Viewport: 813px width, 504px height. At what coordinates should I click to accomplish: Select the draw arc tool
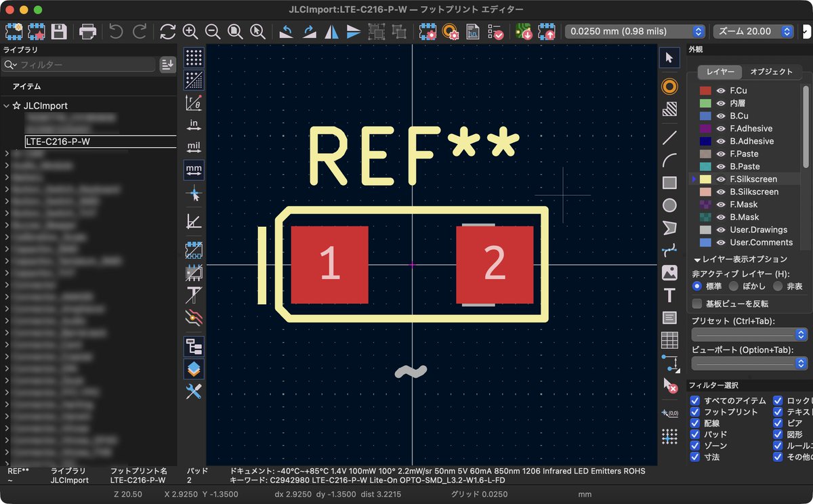pyautogui.click(x=669, y=161)
